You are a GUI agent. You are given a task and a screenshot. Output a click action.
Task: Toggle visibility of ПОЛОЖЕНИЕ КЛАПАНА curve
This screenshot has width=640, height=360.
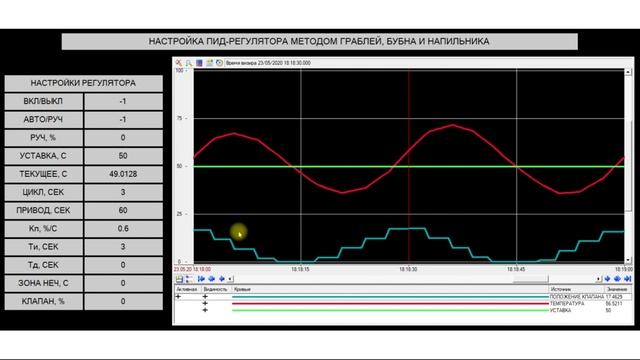click(205, 297)
